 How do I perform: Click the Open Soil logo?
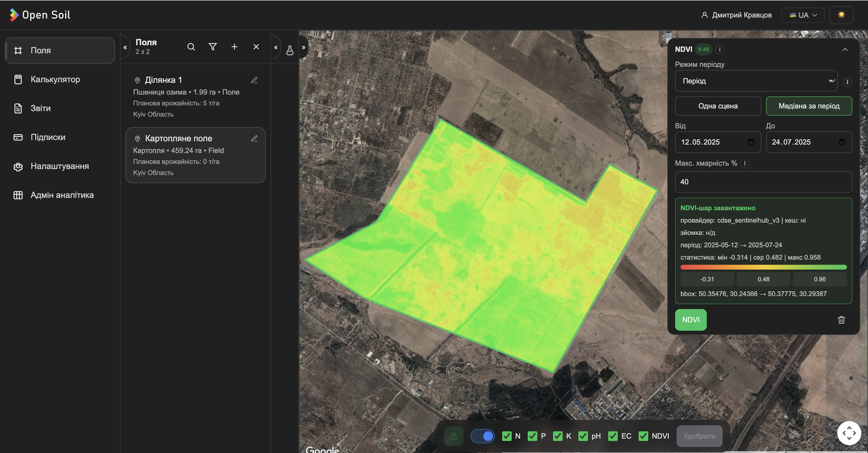coord(40,15)
